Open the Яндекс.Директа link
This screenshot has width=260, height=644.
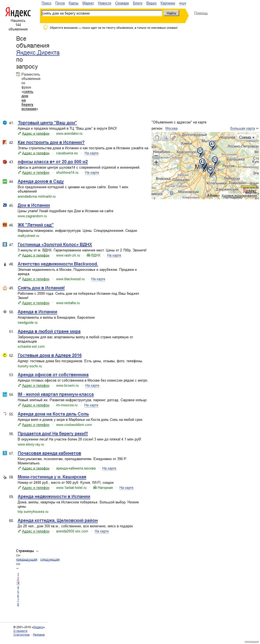[38, 52]
